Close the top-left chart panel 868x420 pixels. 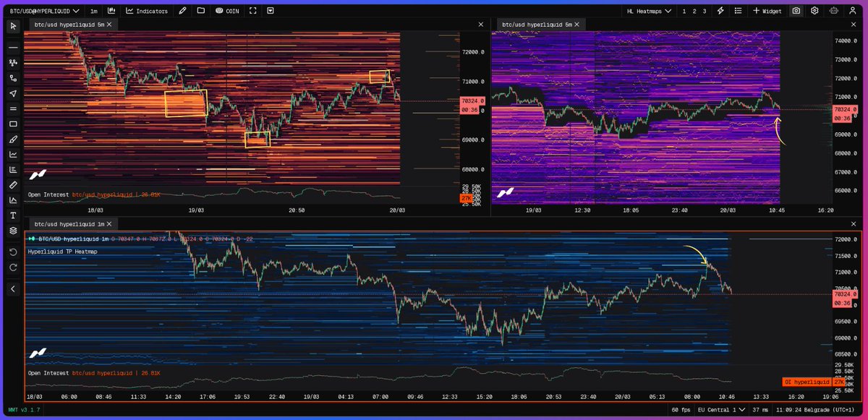click(x=481, y=25)
